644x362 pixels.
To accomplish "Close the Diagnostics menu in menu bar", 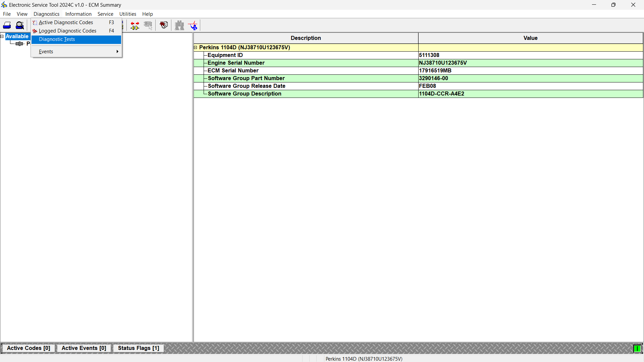I will [x=46, y=14].
